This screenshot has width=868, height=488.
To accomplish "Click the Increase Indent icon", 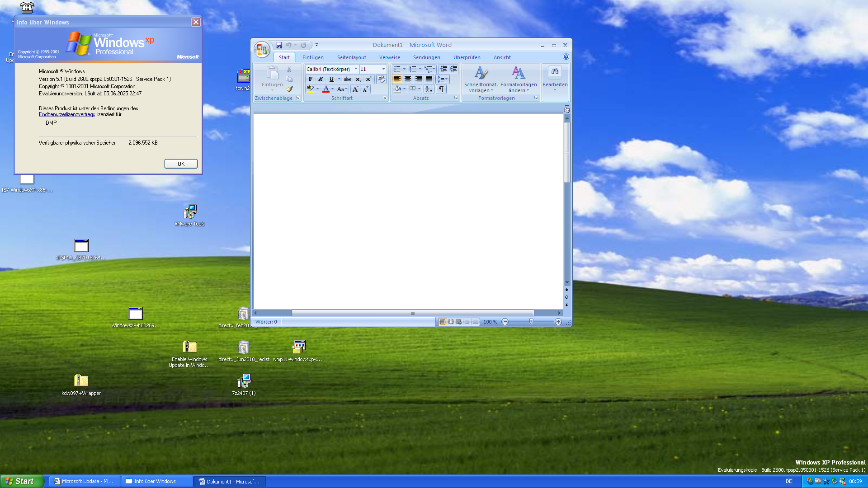I will [x=453, y=69].
